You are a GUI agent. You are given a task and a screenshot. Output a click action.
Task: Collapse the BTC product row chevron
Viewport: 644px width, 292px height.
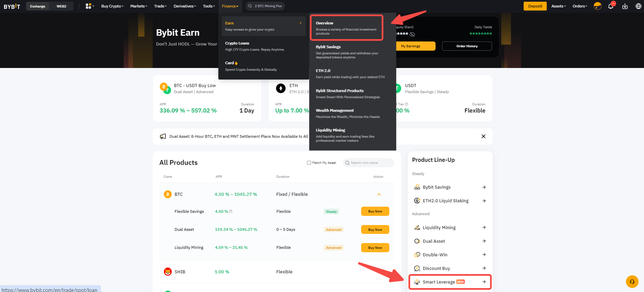pyautogui.click(x=379, y=194)
